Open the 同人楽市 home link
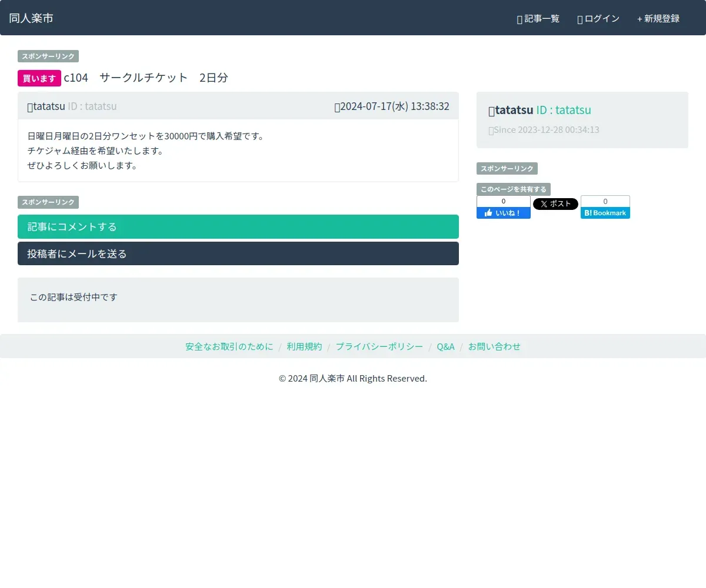The height and width of the screenshot is (588, 706). 31,18
